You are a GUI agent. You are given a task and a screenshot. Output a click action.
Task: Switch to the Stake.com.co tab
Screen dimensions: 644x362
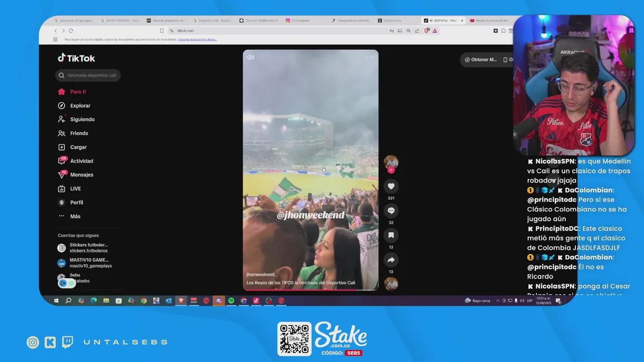pos(396,21)
